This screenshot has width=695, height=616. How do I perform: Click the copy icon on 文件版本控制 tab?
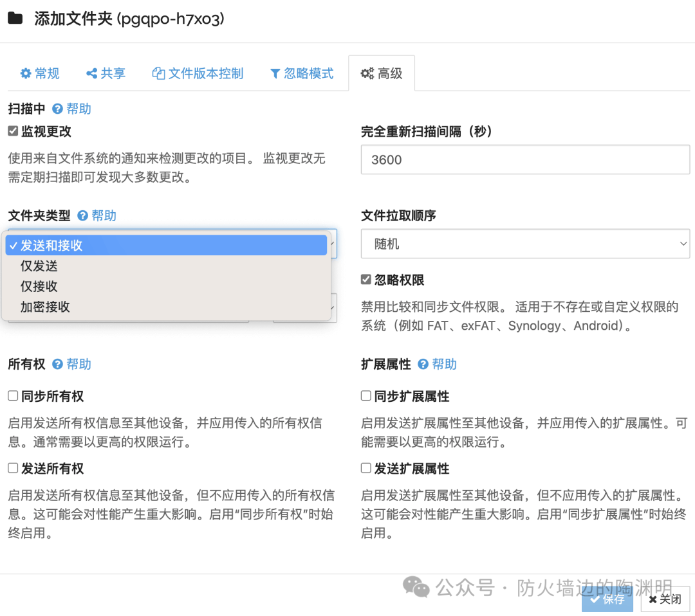pyautogui.click(x=158, y=74)
